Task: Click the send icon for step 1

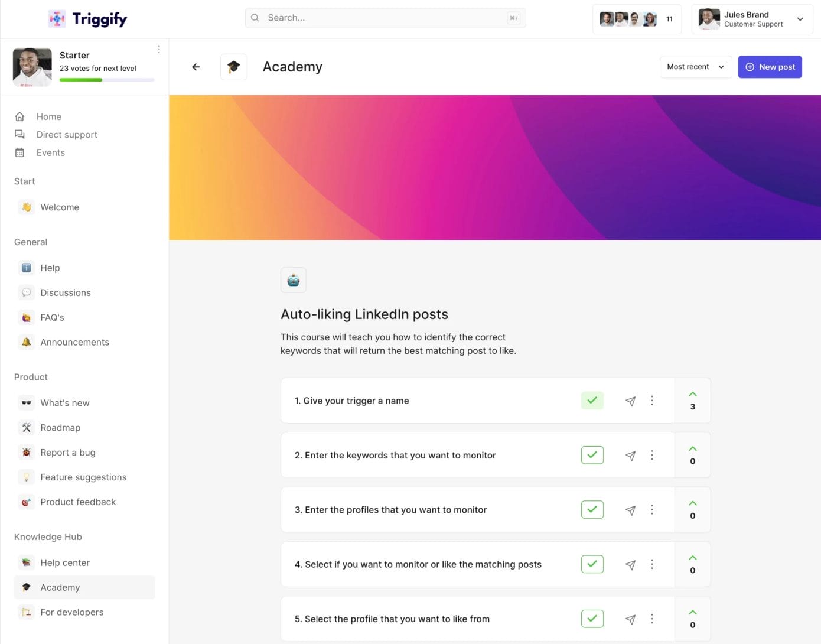Action: tap(630, 401)
